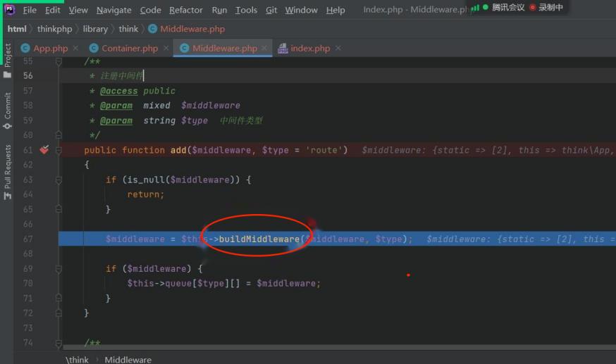The height and width of the screenshot is (364, 616).
Task: Select the think breadcrumb folder
Action: coord(128,29)
